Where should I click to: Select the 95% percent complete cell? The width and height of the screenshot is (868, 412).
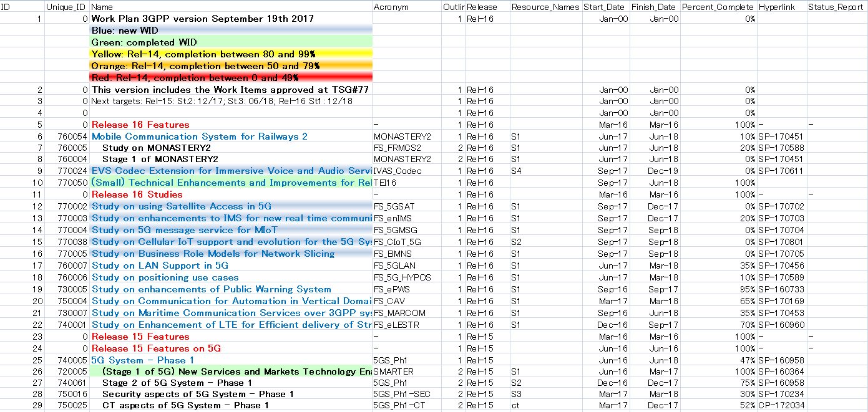pyautogui.click(x=719, y=289)
